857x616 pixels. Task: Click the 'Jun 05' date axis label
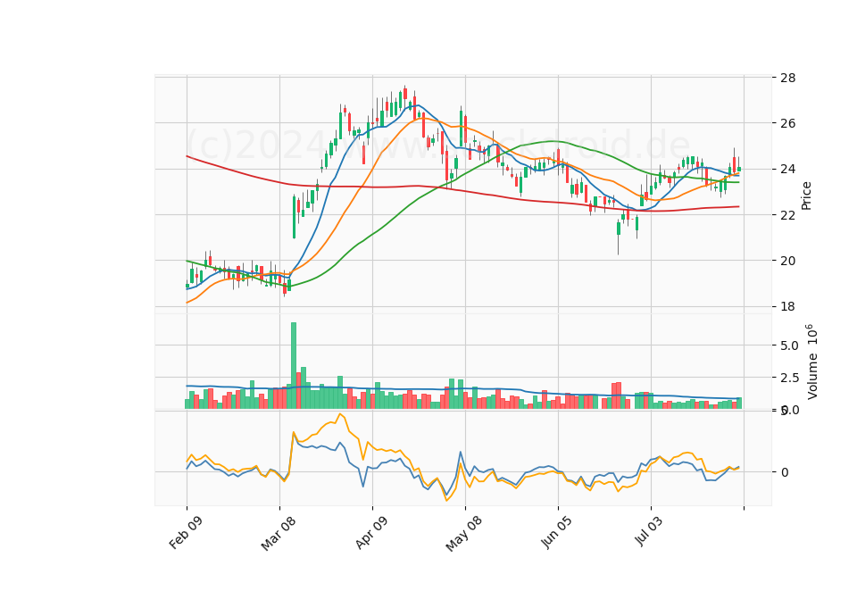(557, 532)
